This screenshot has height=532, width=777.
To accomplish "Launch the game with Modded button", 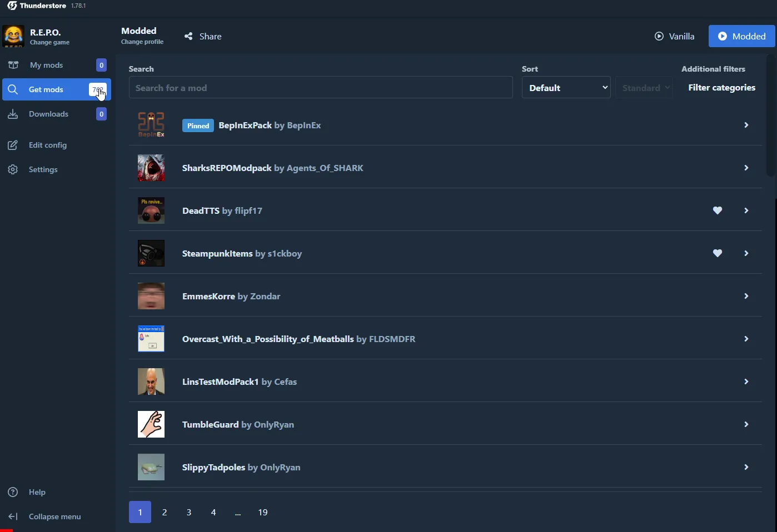I will coord(742,36).
